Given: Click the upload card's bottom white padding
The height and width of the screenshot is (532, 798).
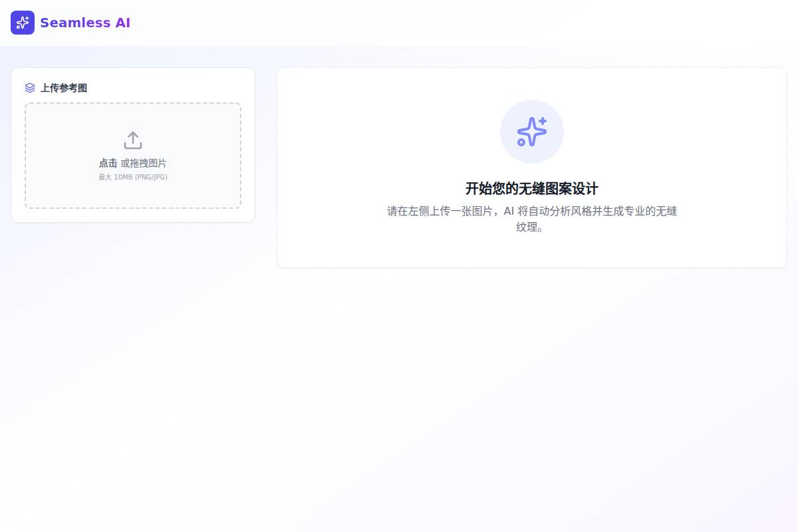Looking at the screenshot, I should (133, 215).
